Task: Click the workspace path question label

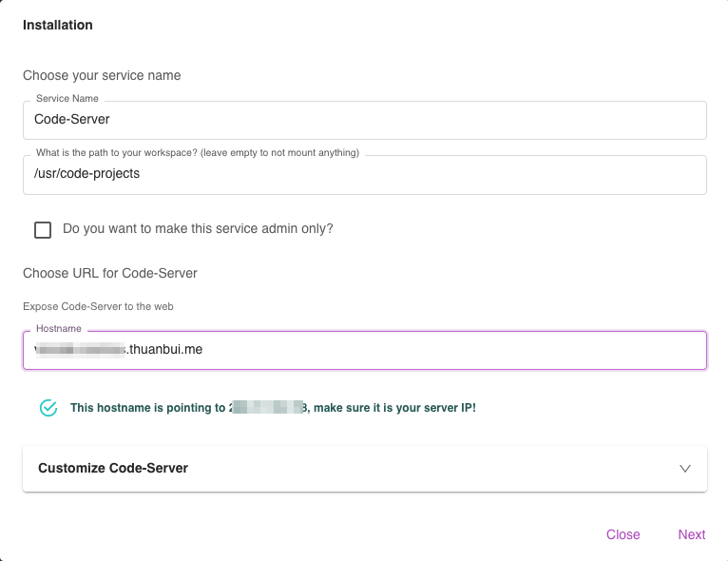Action: tap(198, 153)
